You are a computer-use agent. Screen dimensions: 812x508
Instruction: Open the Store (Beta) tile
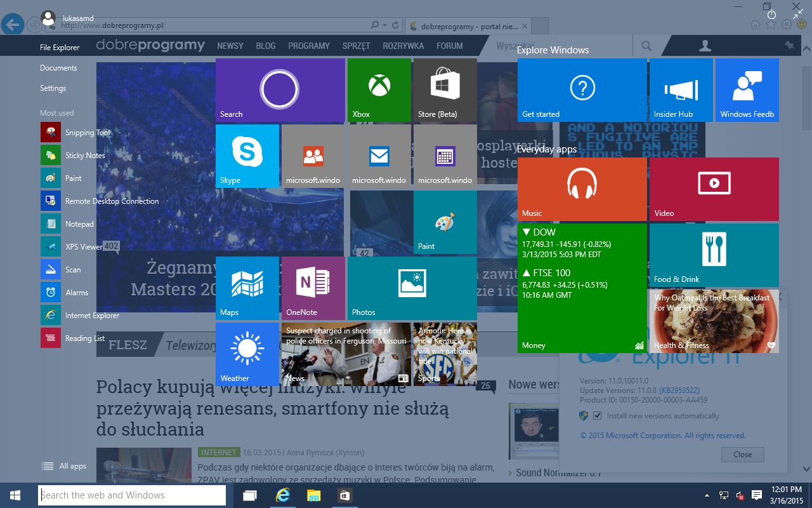coord(445,90)
